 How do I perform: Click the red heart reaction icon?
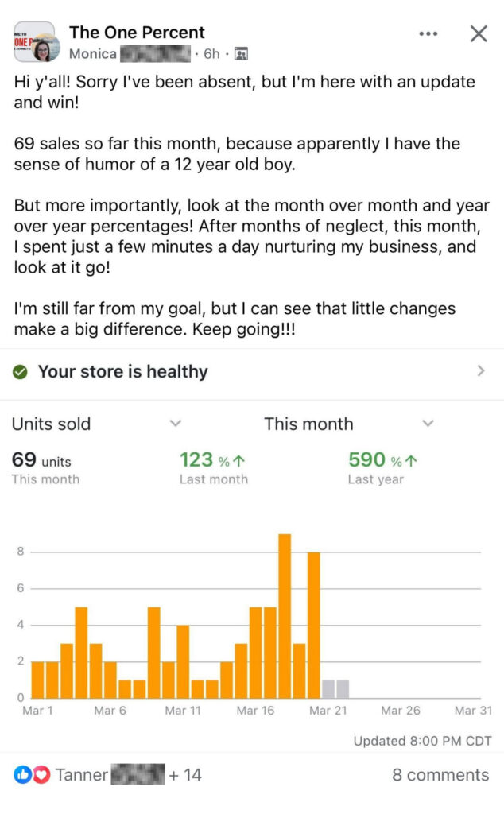[x=41, y=774]
